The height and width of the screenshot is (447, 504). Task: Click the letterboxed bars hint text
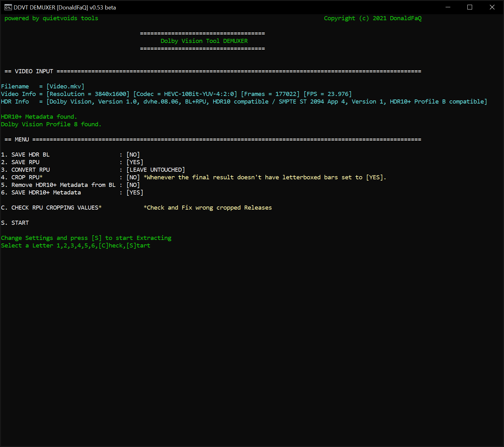[x=265, y=177]
